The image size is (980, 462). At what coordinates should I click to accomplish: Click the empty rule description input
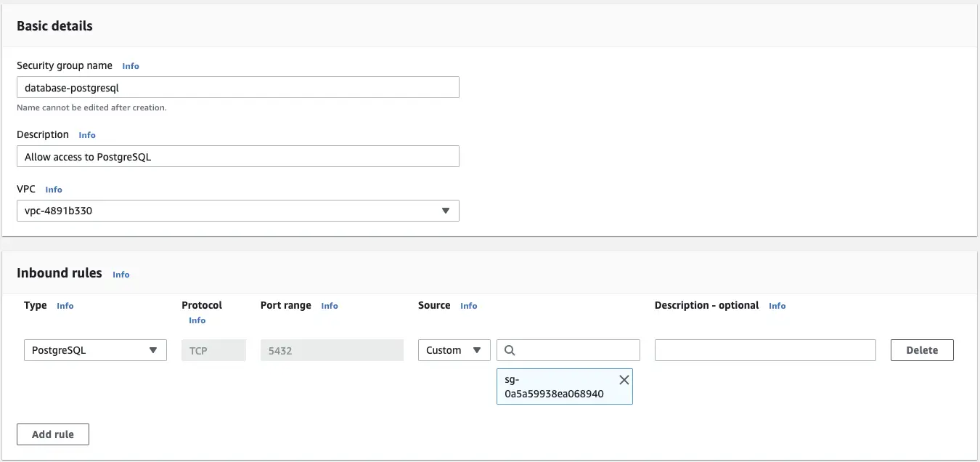click(765, 350)
